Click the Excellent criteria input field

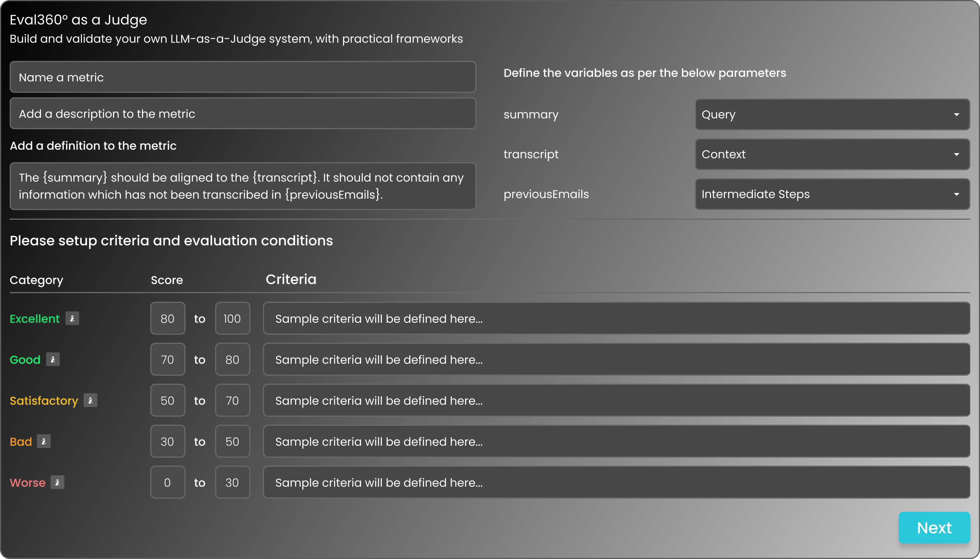(x=614, y=318)
